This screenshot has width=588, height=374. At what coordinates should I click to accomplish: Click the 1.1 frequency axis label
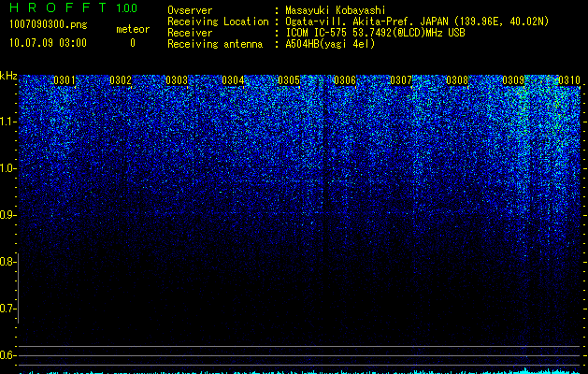point(8,122)
